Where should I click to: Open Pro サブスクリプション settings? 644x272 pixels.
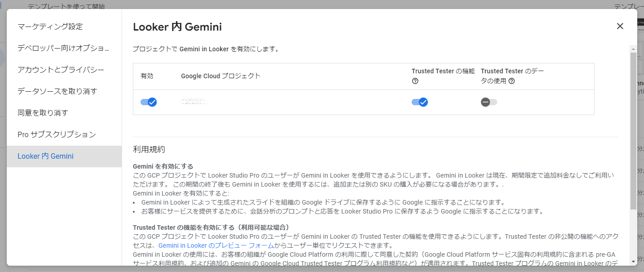coord(57,134)
